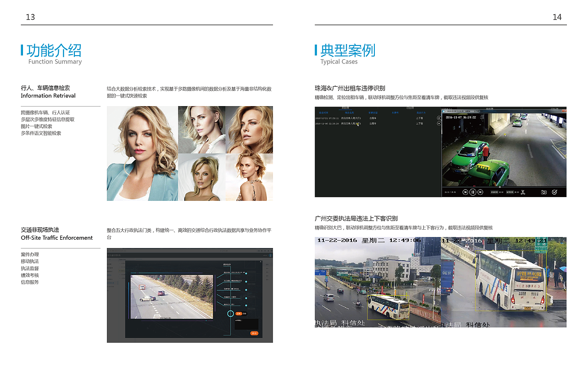Click the 绩效考核 list item
The height and width of the screenshot is (378, 588).
[30, 275]
